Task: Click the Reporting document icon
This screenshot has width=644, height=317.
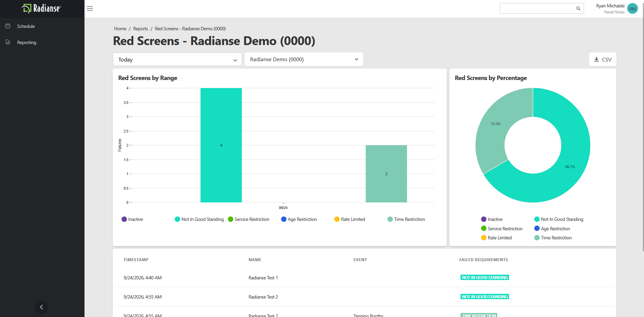Action: click(8, 42)
